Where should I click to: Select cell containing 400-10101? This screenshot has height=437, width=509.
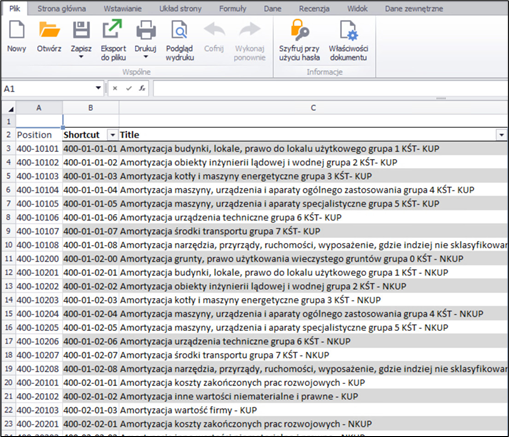(38, 149)
